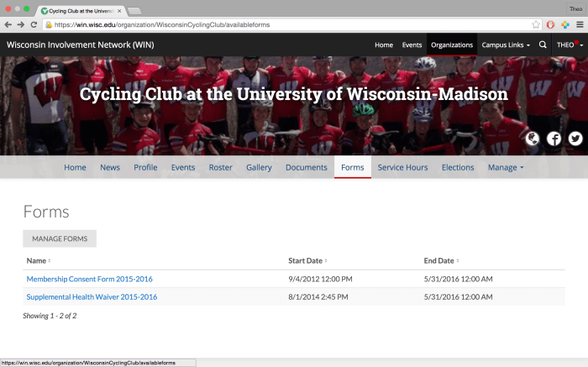Screen dimensions: 588x367
Task: Click Membership row end date 5/31/2016 12:00 AM
Action: [459, 279]
